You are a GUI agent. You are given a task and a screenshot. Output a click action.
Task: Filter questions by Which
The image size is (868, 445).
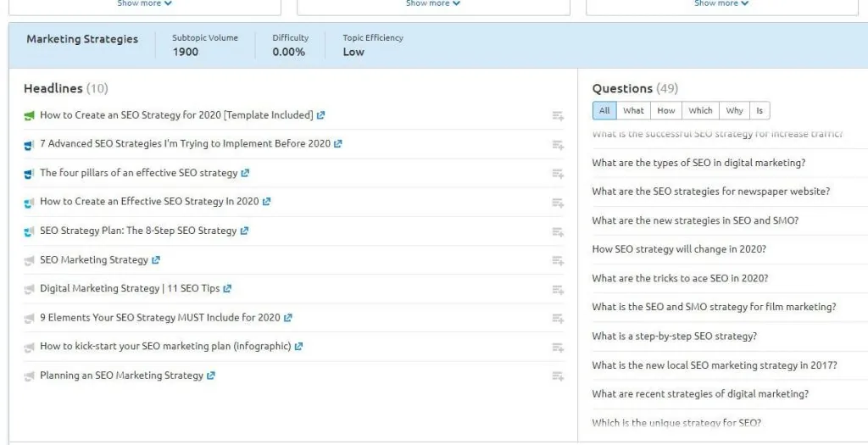coord(700,111)
